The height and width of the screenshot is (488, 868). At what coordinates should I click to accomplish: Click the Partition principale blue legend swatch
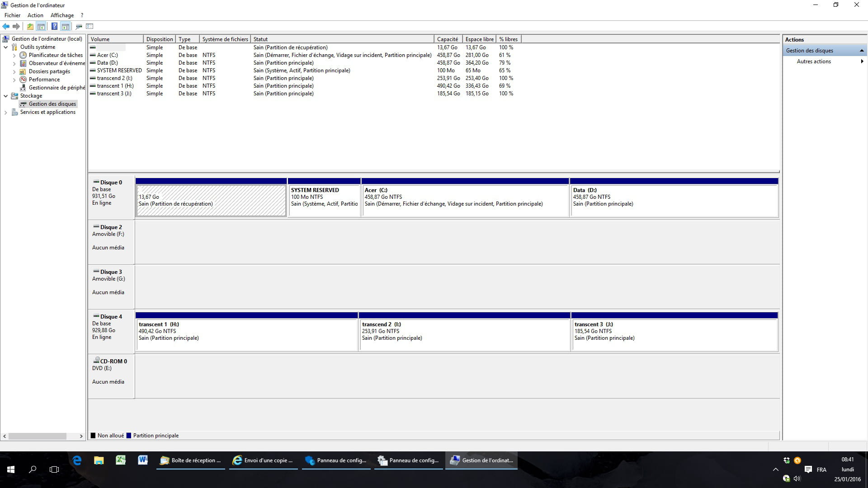129,436
